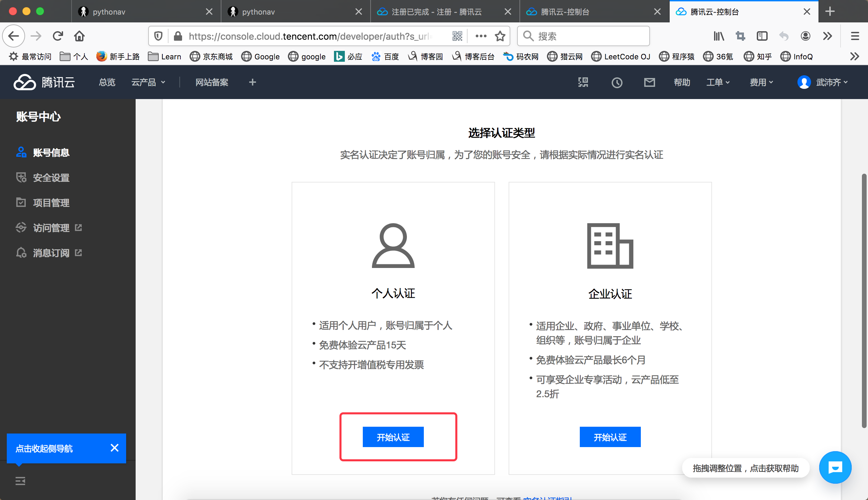This screenshot has height=500, width=868.
Task: Click the 企业认证 building icon
Action: tap(610, 246)
